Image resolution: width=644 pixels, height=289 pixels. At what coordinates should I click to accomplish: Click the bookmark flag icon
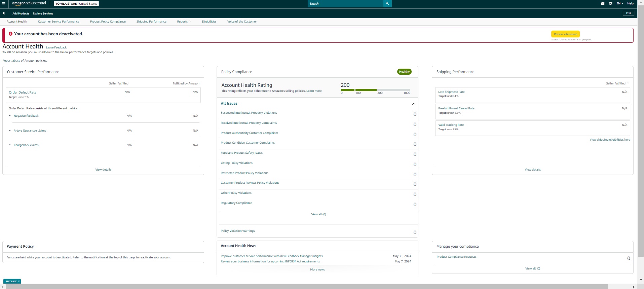(4, 13)
